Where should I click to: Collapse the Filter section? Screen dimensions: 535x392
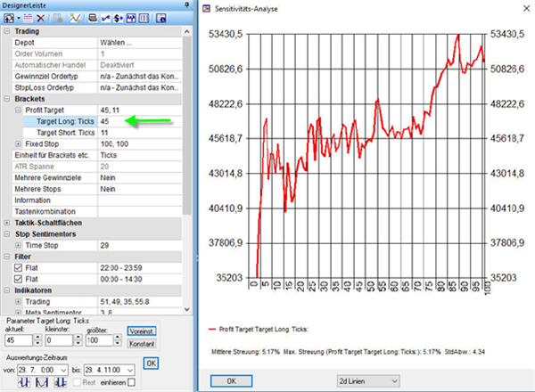[6, 257]
